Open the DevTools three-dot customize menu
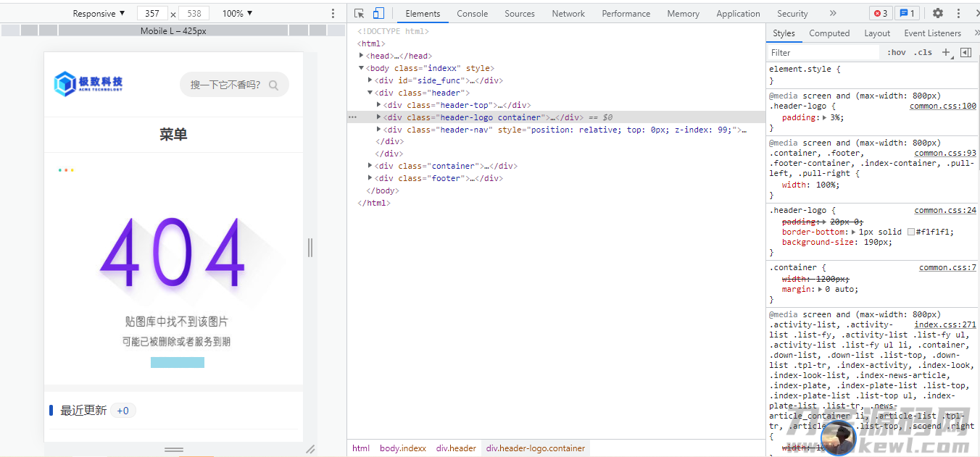This screenshot has width=980, height=457. click(x=959, y=13)
